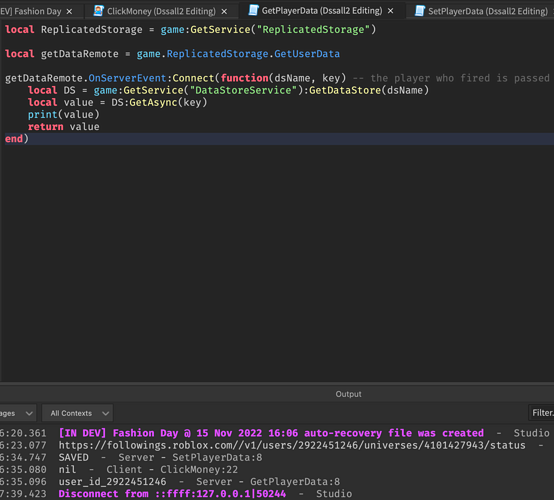Screen dimensions: 554x500
Task: Click the GetPlayerData:8 output source
Action: 295,481
